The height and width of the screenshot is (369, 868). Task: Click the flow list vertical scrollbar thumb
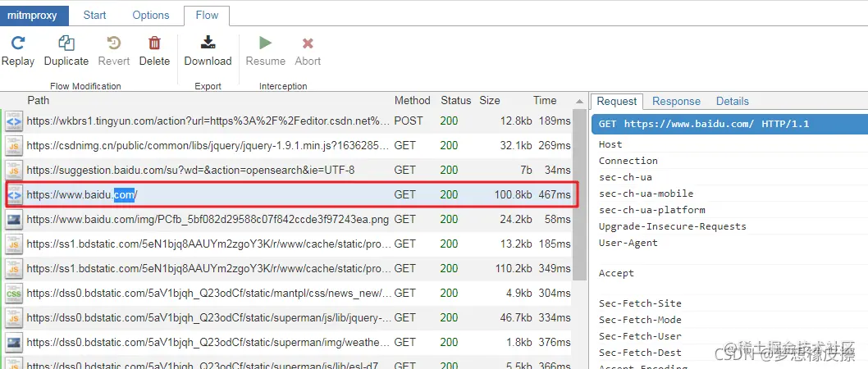pos(579,194)
